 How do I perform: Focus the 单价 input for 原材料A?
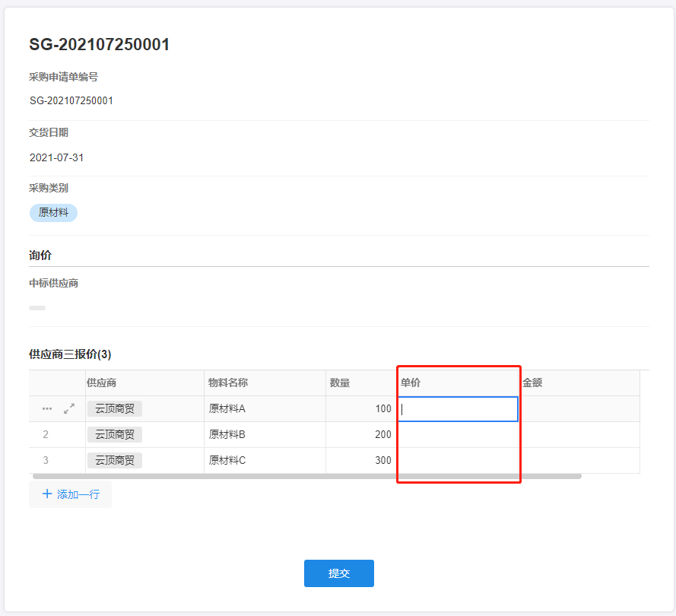click(x=458, y=409)
